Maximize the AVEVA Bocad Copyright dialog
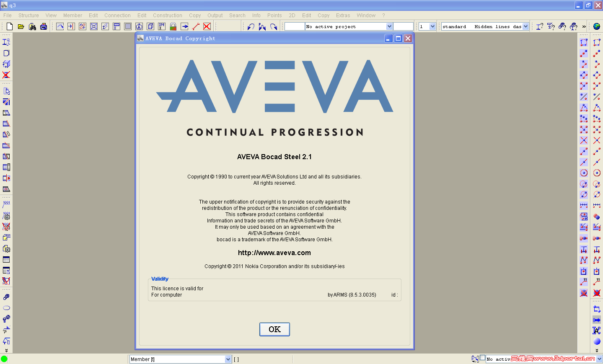Screen dimensions: 603x364 [398, 39]
